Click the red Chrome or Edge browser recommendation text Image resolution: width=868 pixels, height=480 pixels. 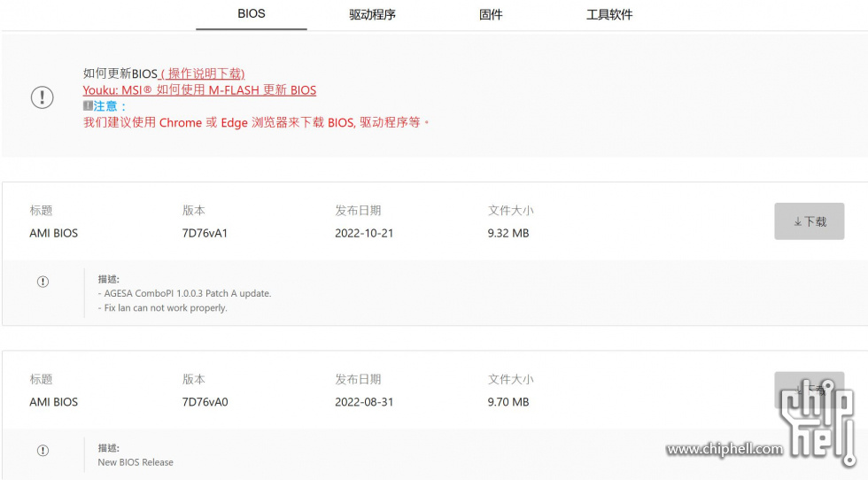click(x=256, y=122)
